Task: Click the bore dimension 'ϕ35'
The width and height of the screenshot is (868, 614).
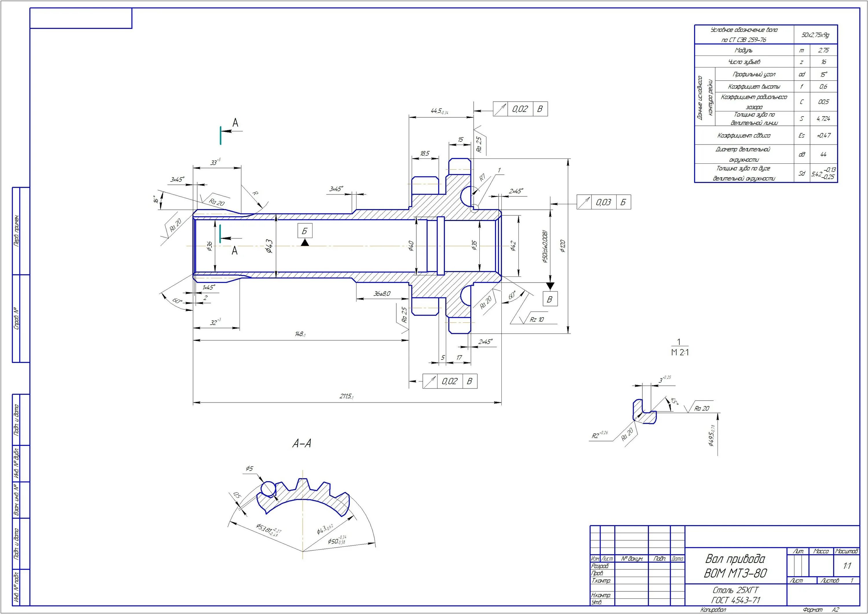Action: [x=474, y=246]
